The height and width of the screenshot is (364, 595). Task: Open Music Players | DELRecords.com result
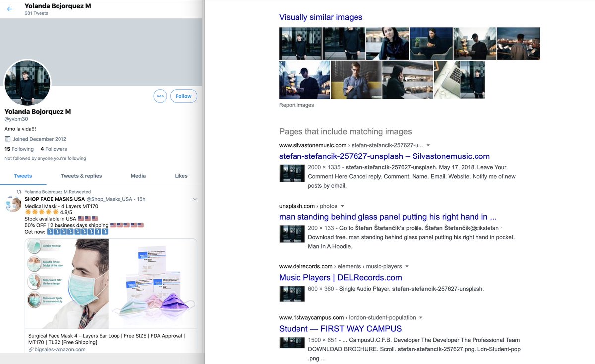[x=341, y=278]
